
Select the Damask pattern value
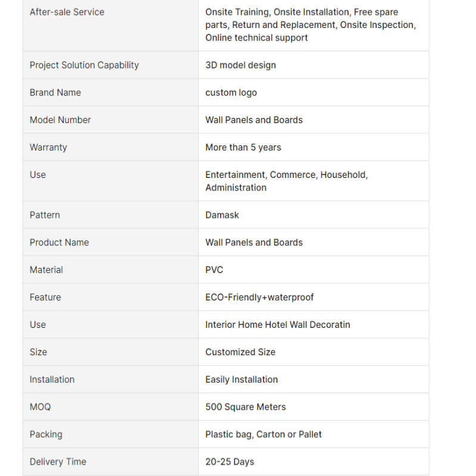[x=222, y=215]
